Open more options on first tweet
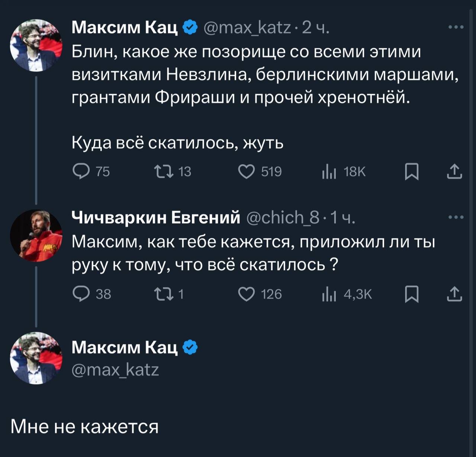The height and width of the screenshot is (457, 476). [x=456, y=27]
